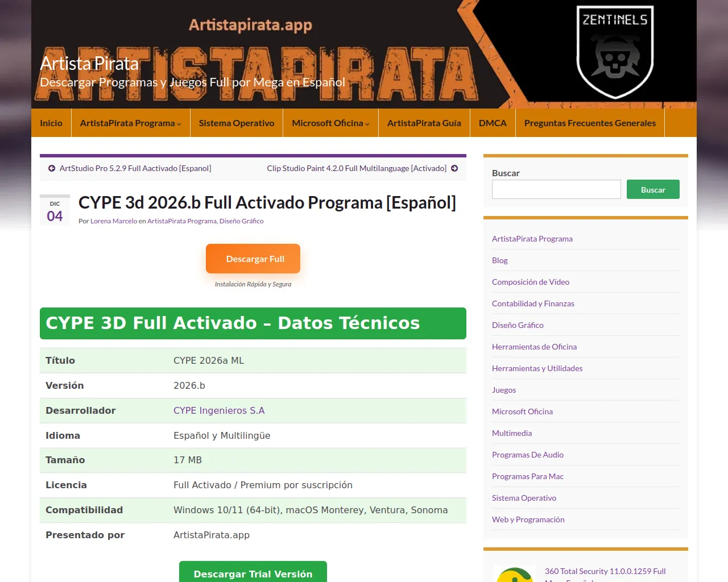
Task: Click the Descargar Trial Versión button
Action: pyautogui.click(x=253, y=573)
